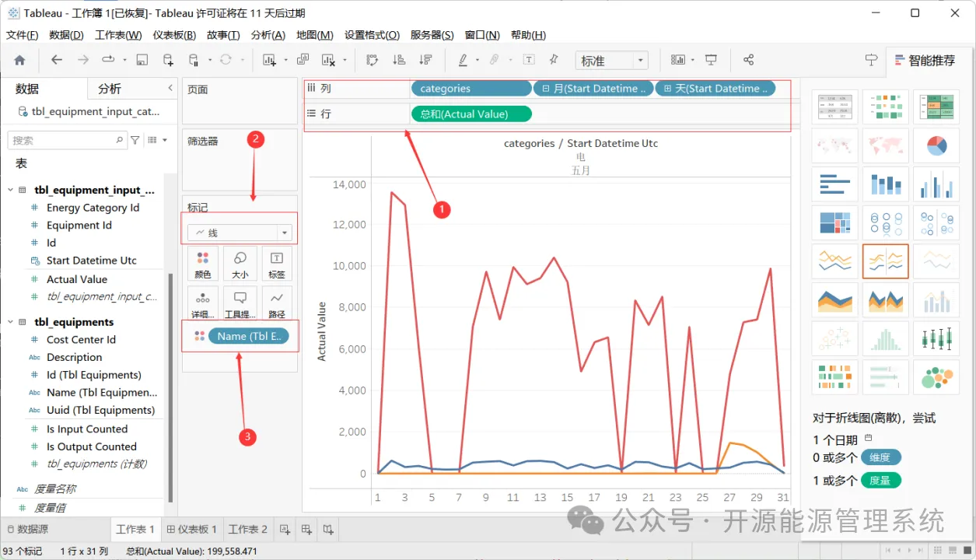Open the 标准 fit dropdown
The width and height of the screenshot is (976, 560).
[612, 61]
